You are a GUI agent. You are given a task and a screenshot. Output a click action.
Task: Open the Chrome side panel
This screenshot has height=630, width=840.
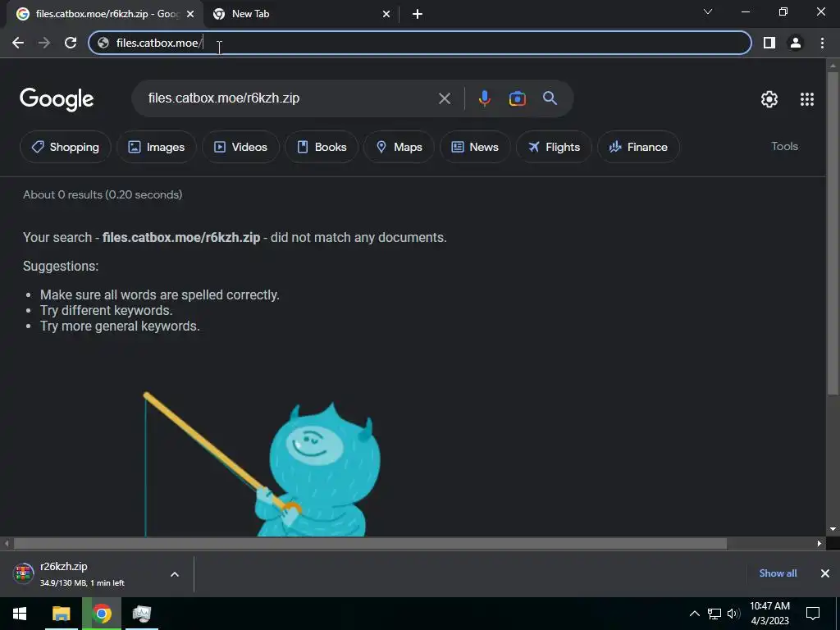click(769, 43)
